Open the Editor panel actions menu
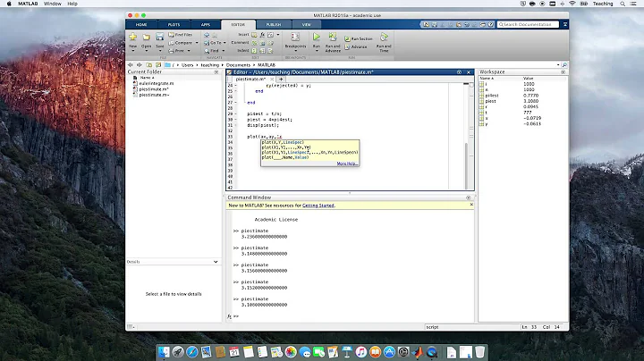Viewport: 644px width, 361px height. pyautogui.click(x=459, y=71)
